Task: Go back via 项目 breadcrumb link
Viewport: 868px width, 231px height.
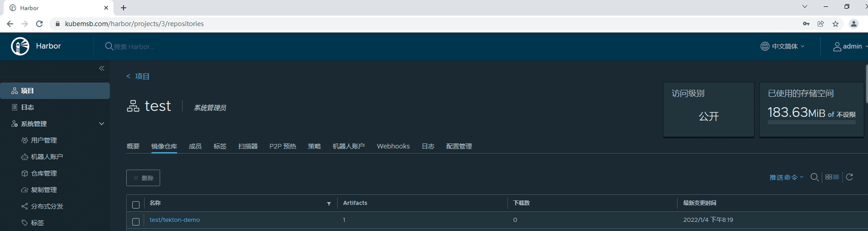Action: click(142, 77)
